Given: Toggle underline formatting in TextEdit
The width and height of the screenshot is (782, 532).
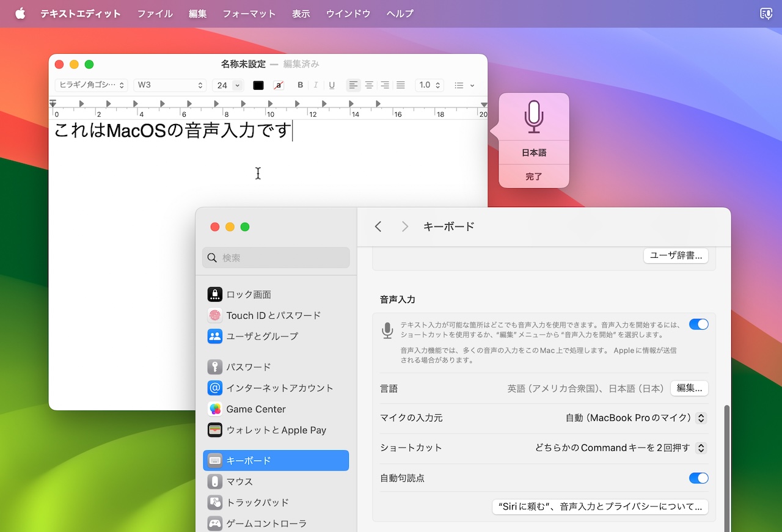Looking at the screenshot, I should pos(332,86).
